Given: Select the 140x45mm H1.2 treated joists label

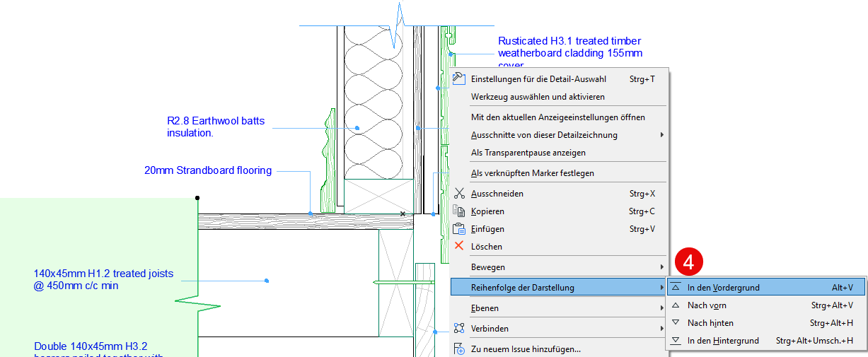Looking at the screenshot, I should pos(103,279).
